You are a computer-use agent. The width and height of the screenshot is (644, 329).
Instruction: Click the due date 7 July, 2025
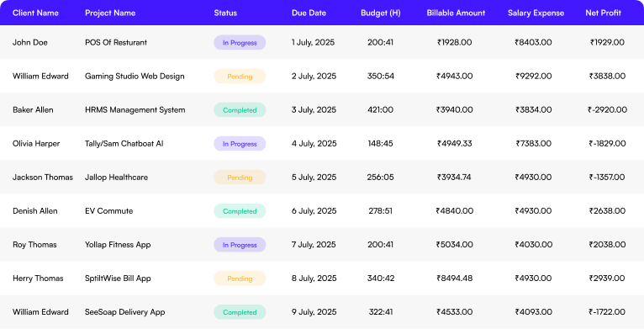pos(314,245)
